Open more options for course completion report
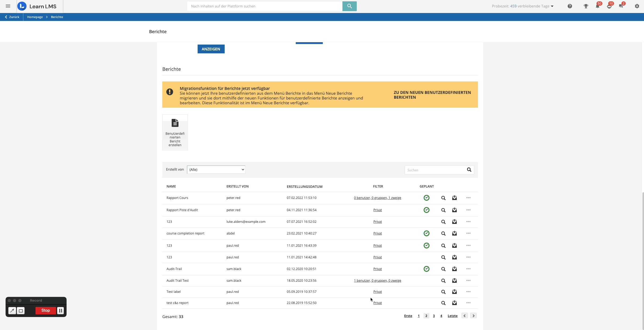Viewport: 644px width, 330px height. pyautogui.click(x=468, y=233)
